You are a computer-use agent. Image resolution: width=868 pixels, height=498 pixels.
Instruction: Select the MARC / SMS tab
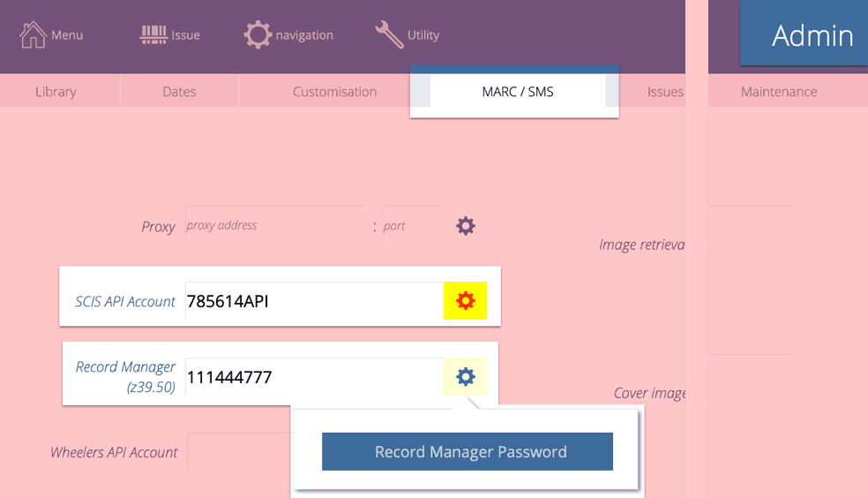[518, 92]
